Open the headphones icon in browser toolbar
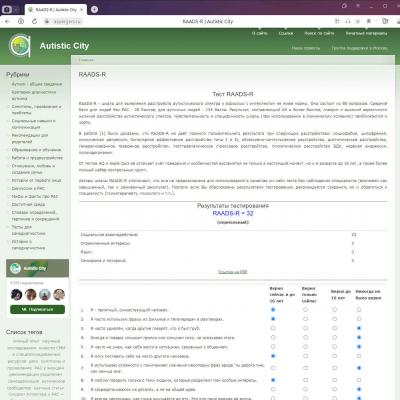This screenshot has width=400, height=400. tap(348, 21)
